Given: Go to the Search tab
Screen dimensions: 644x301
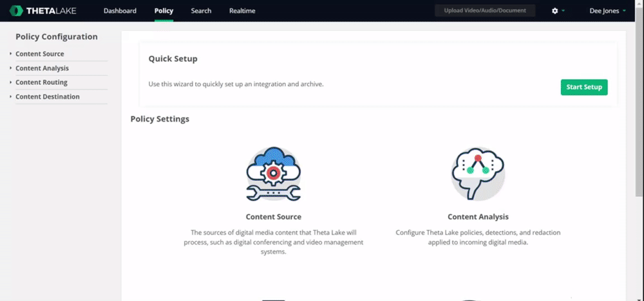Looking at the screenshot, I should click(x=201, y=11).
